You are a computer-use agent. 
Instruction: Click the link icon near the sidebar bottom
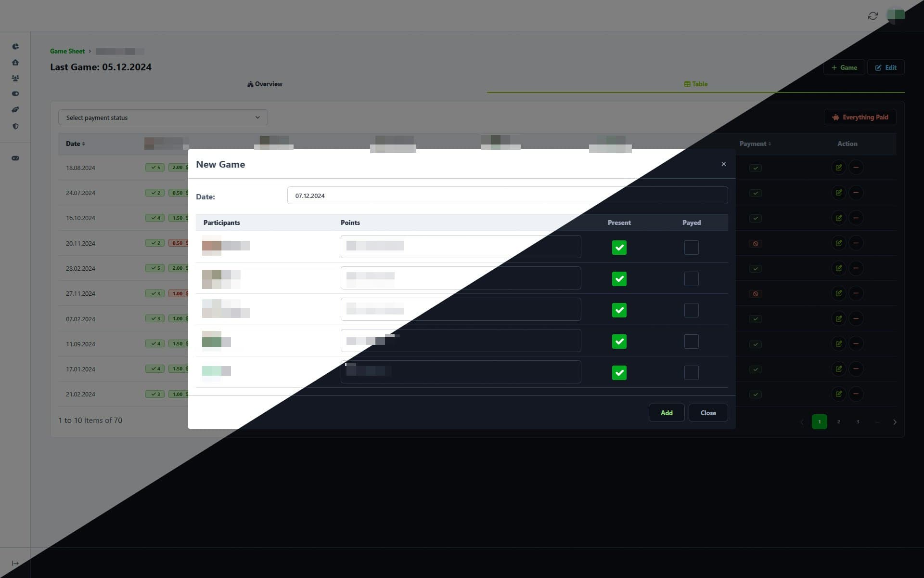[15, 158]
